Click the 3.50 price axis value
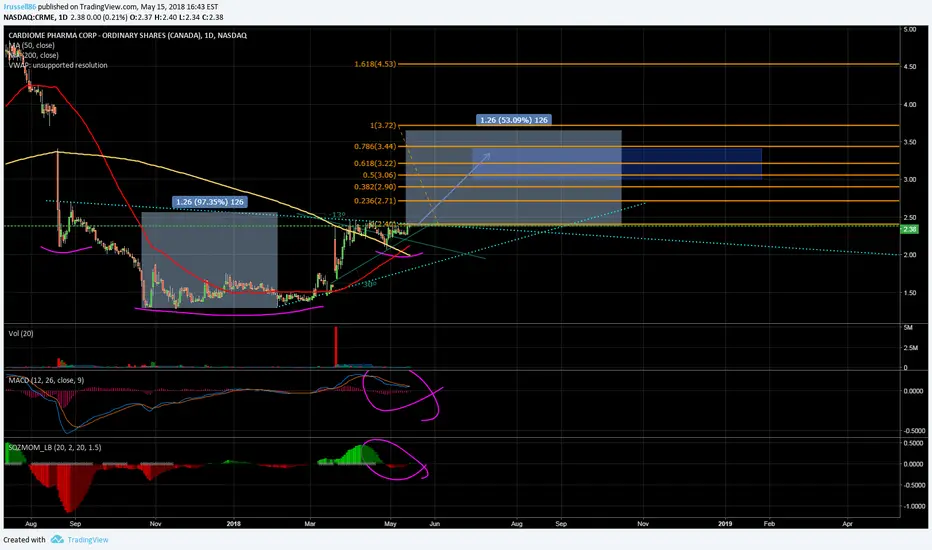Screen dimensions: 932x550 909,142
